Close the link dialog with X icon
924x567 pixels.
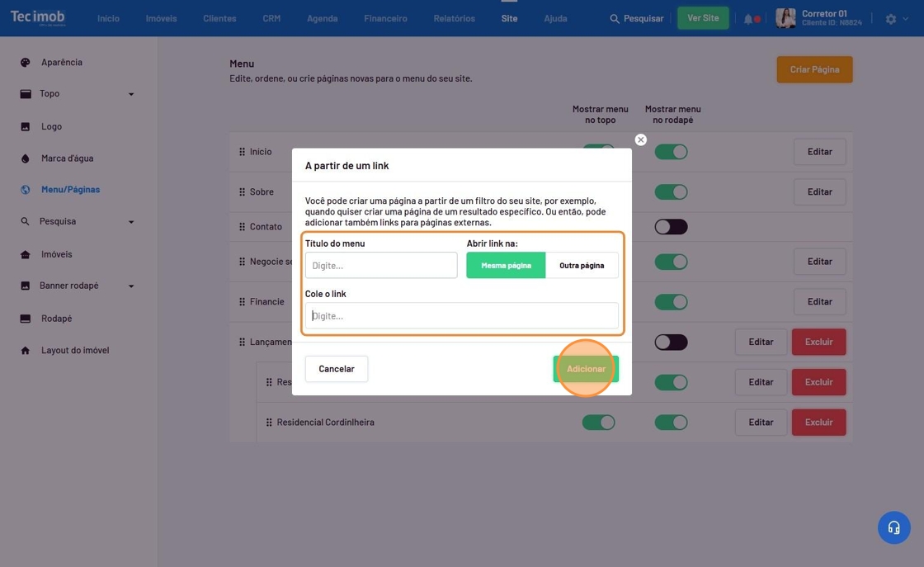pyautogui.click(x=641, y=140)
